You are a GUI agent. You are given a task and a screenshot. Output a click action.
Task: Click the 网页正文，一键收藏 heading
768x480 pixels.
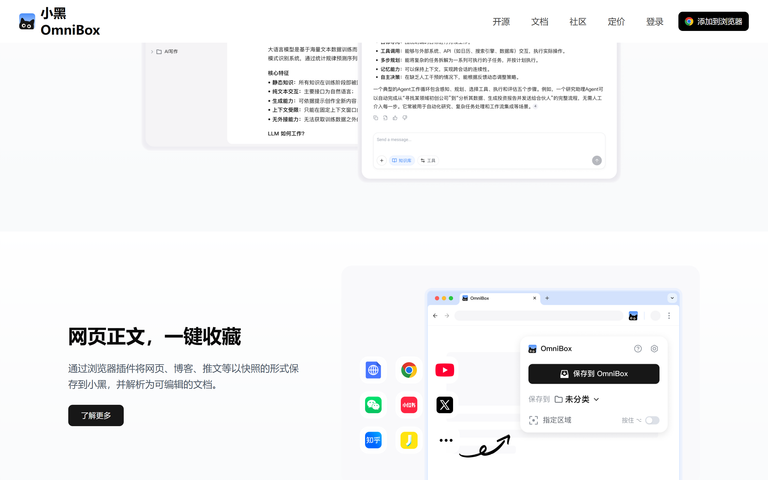tap(154, 337)
